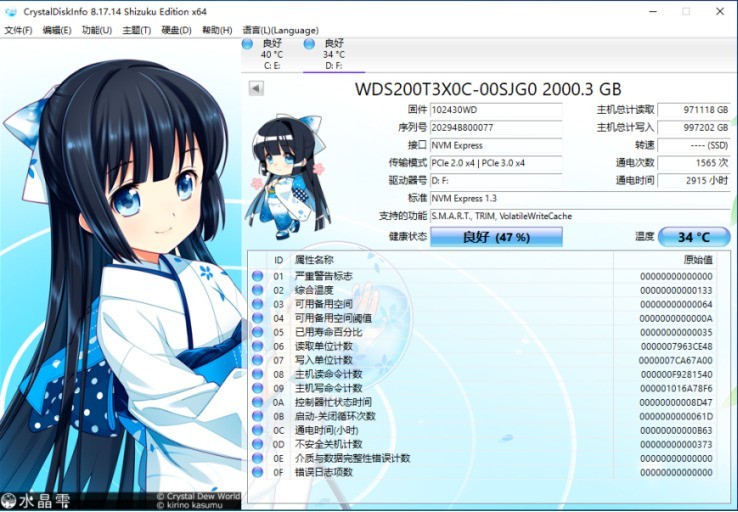Click status orb for 控制器忙状态时间 row
This screenshot has width=738, height=512.
pos(257,402)
